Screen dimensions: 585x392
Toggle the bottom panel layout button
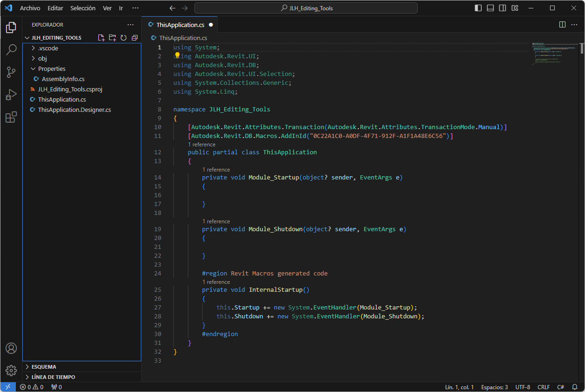[490, 8]
